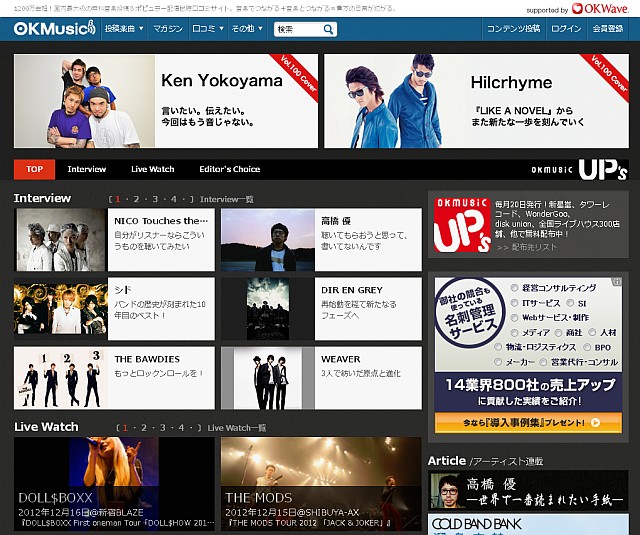Viewport: 640px width, 535px height.
Task: Go to Interview page 2
Action: click(136, 199)
